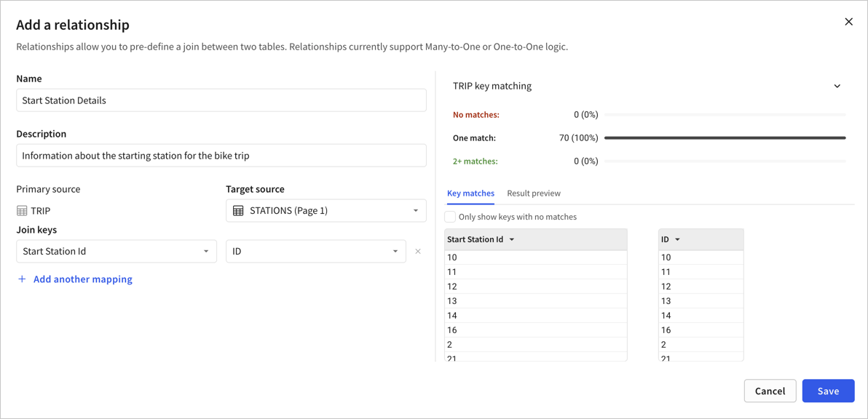Click Add another mapping link
Screen dimensions: 868x419
[83, 279]
